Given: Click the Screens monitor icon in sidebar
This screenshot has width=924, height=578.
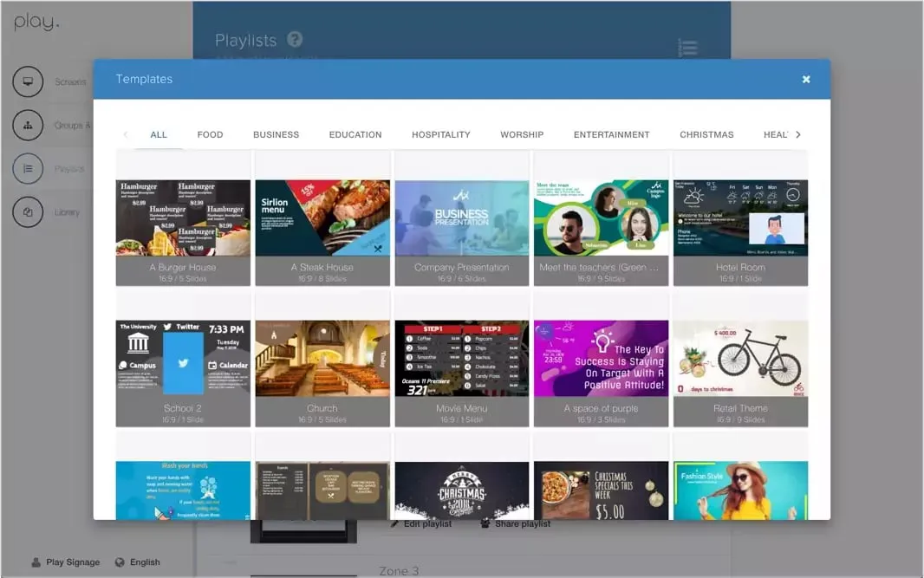Looking at the screenshot, I should click(28, 81).
